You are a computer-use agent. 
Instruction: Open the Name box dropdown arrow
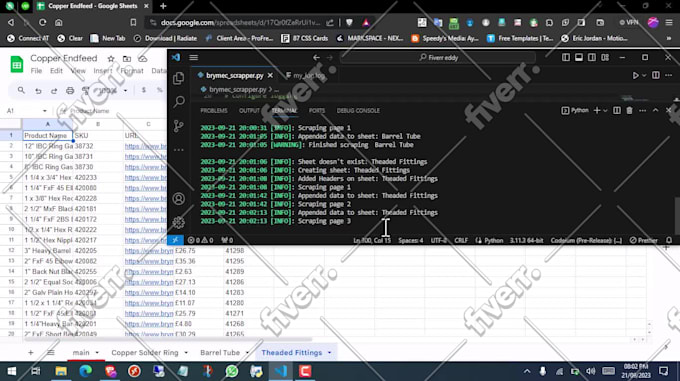[x=44, y=111]
